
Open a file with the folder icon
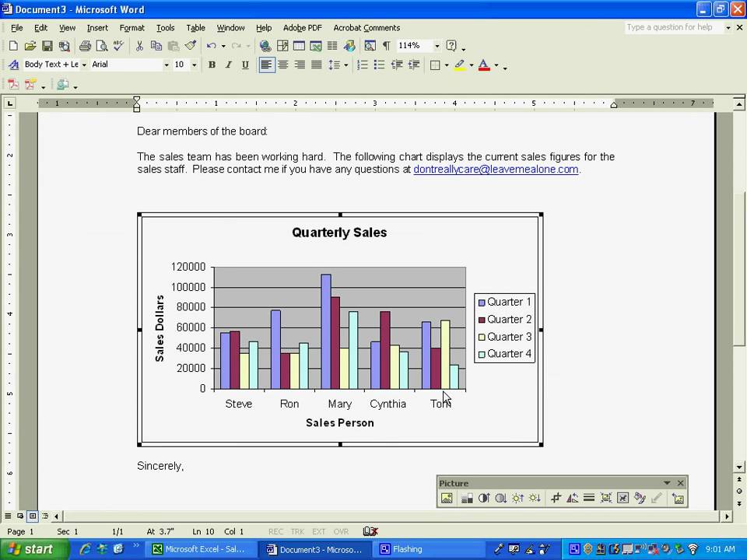[30, 46]
